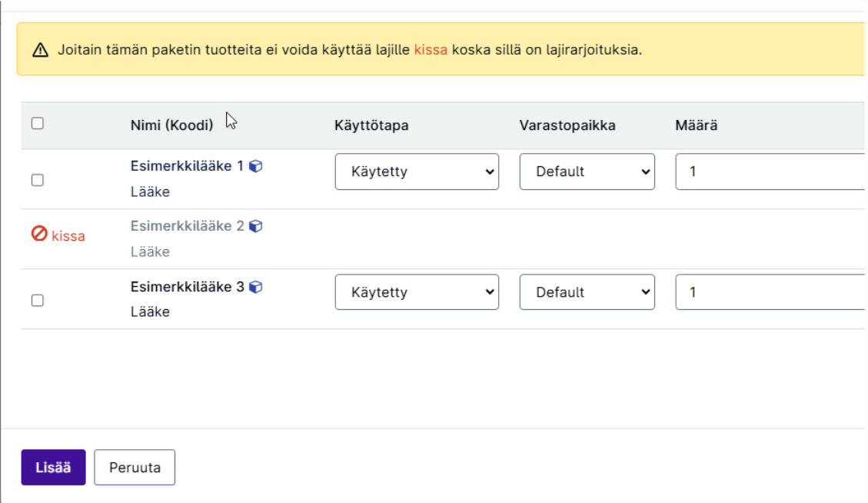
Task: Click the Määrä column header
Action: 697,125
